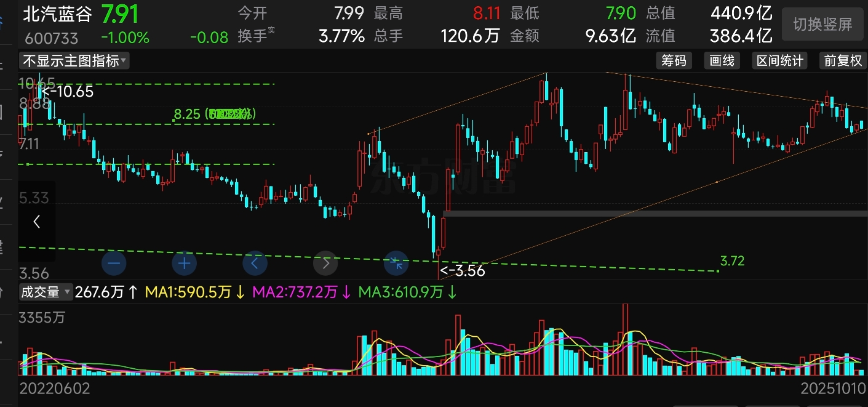The width and height of the screenshot is (868, 407).
Task: Click price axis label 5.33
Action: click(x=34, y=198)
